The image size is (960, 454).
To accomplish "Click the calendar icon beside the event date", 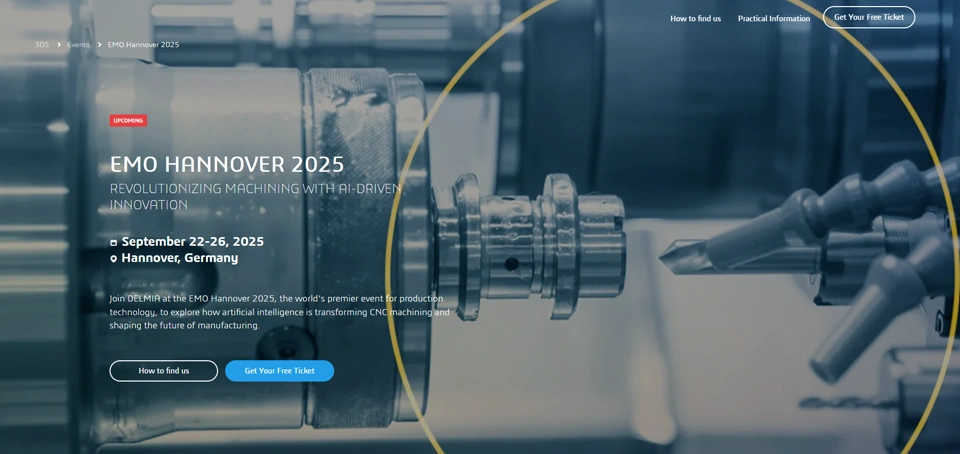I will 114,243.
